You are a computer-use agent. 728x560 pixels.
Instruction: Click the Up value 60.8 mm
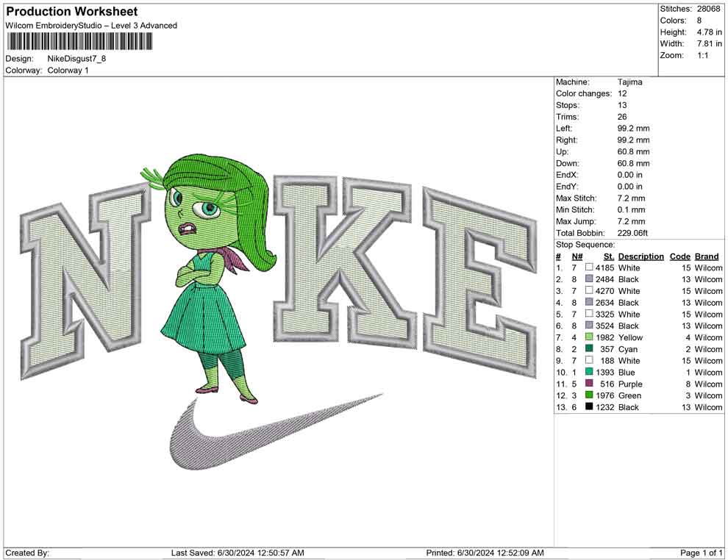click(633, 151)
